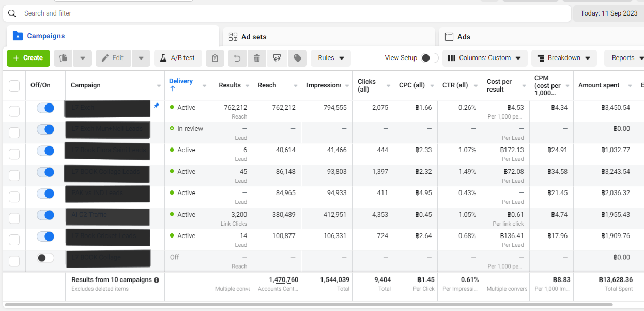Open the Rules dropdown menu
The height and width of the screenshot is (311, 644).
coord(331,58)
